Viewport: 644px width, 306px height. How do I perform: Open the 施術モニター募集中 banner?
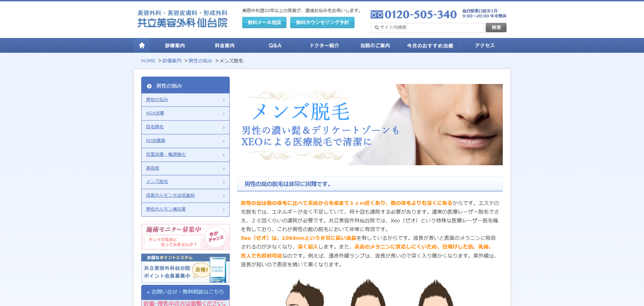[185, 237]
